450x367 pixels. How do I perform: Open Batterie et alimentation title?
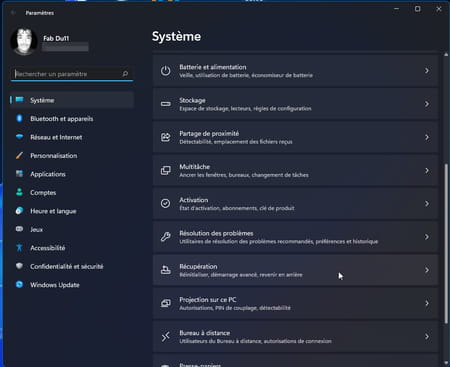tap(213, 67)
